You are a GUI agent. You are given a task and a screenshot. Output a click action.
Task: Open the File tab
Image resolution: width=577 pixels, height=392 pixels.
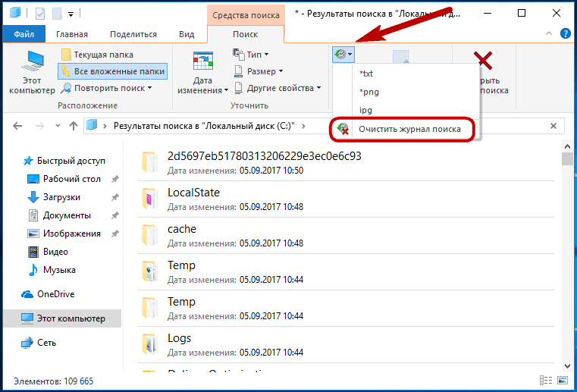24,34
